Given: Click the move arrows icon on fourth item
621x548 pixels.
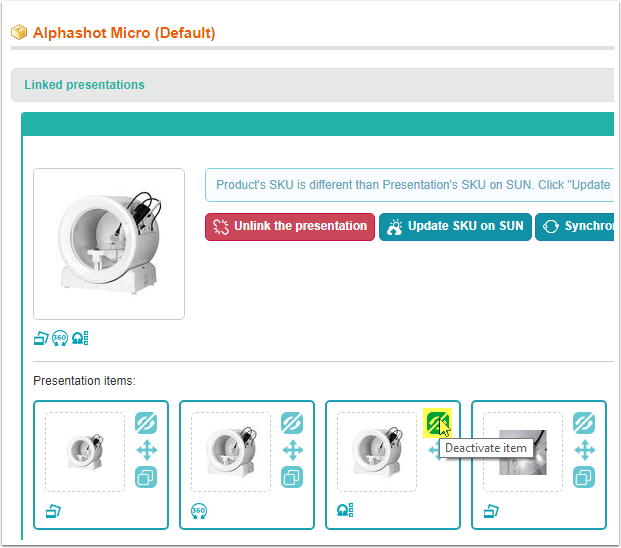Looking at the screenshot, I should [585, 450].
